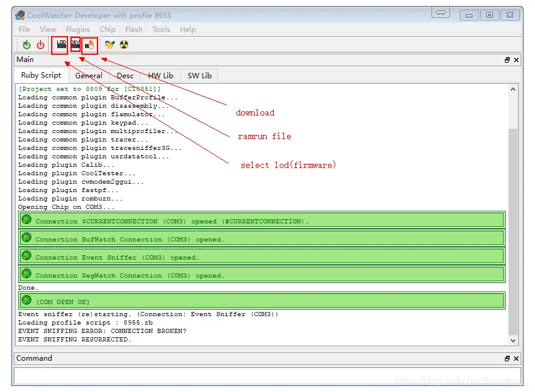The height and width of the screenshot is (392, 535).
Task: Close the CoolWatcher window
Action: click(510, 15)
